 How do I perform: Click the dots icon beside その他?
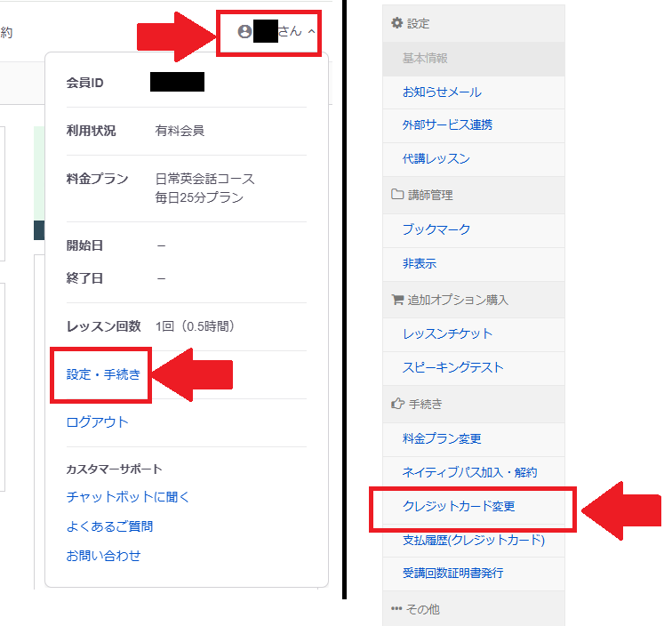pos(396,609)
